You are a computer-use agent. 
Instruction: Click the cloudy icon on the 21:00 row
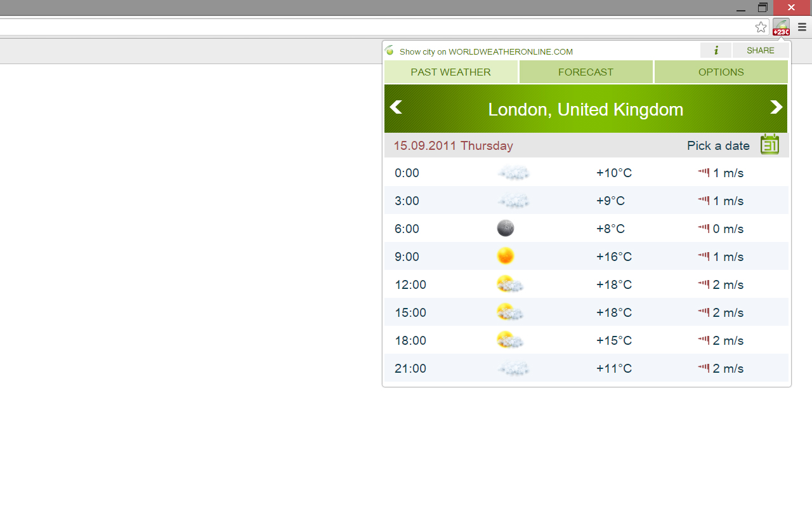[x=514, y=368]
